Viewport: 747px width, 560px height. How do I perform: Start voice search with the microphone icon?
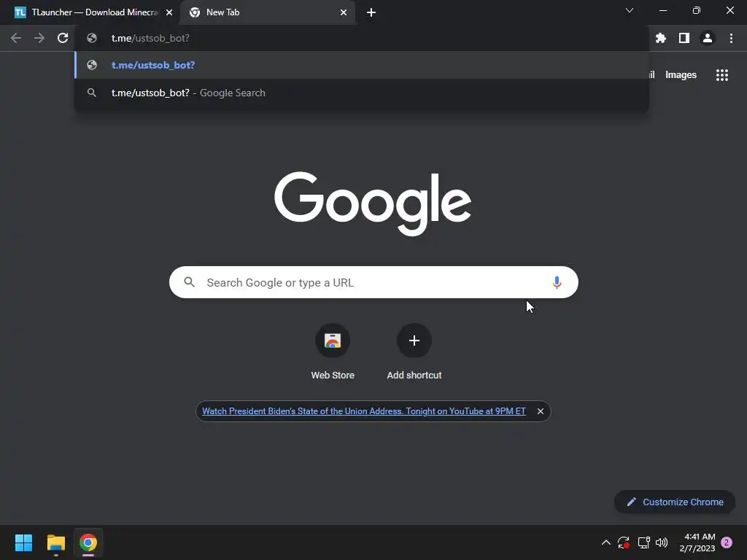pos(557,282)
